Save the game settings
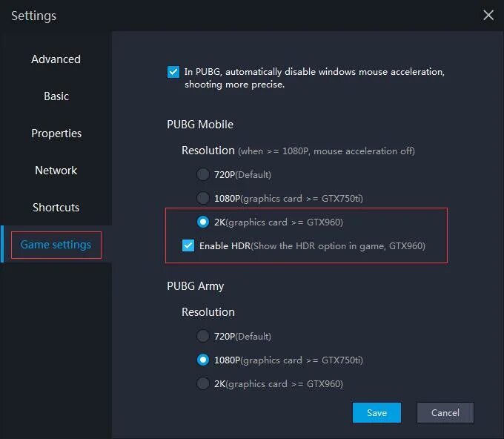This screenshot has height=439, width=504. point(377,413)
